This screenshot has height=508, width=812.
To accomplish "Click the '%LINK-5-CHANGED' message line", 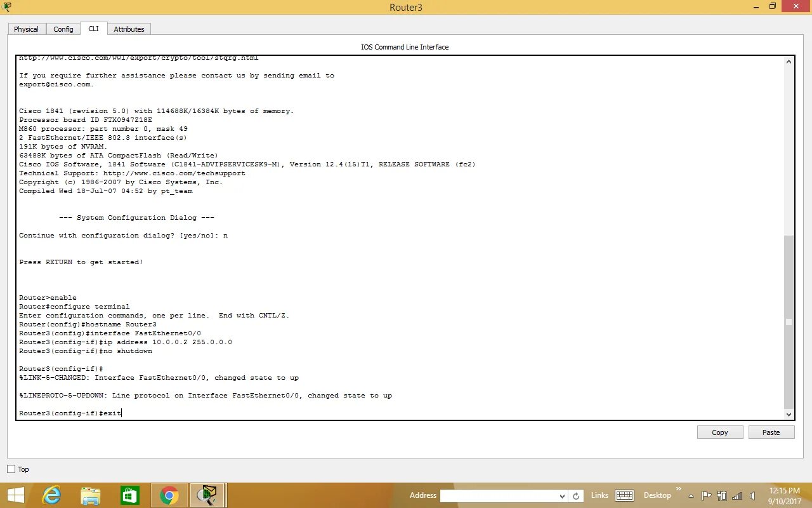I will [159, 378].
